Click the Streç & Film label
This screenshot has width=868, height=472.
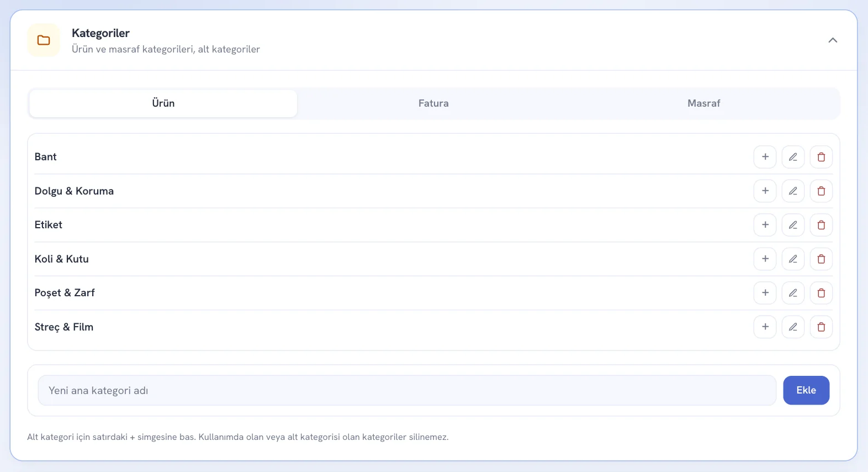click(63, 327)
